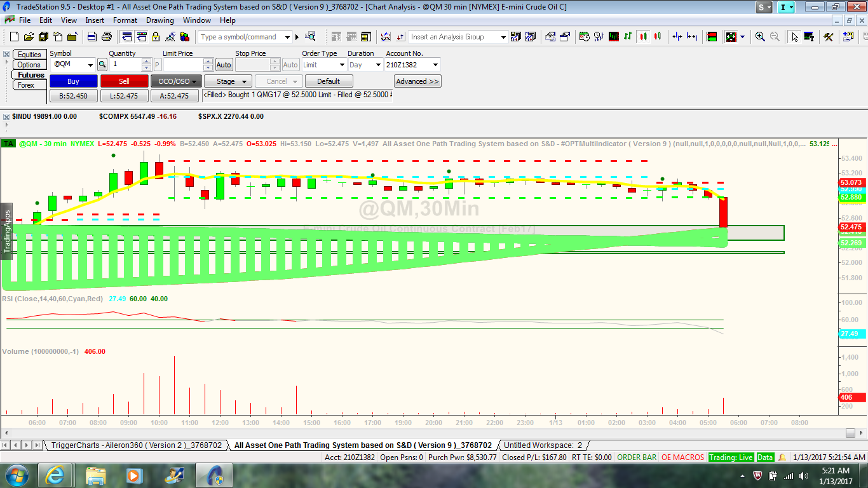This screenshot has width=868, height=488.
Task: Click the chart's horizontal scrollbar thumb
Action: coord(850,433)
